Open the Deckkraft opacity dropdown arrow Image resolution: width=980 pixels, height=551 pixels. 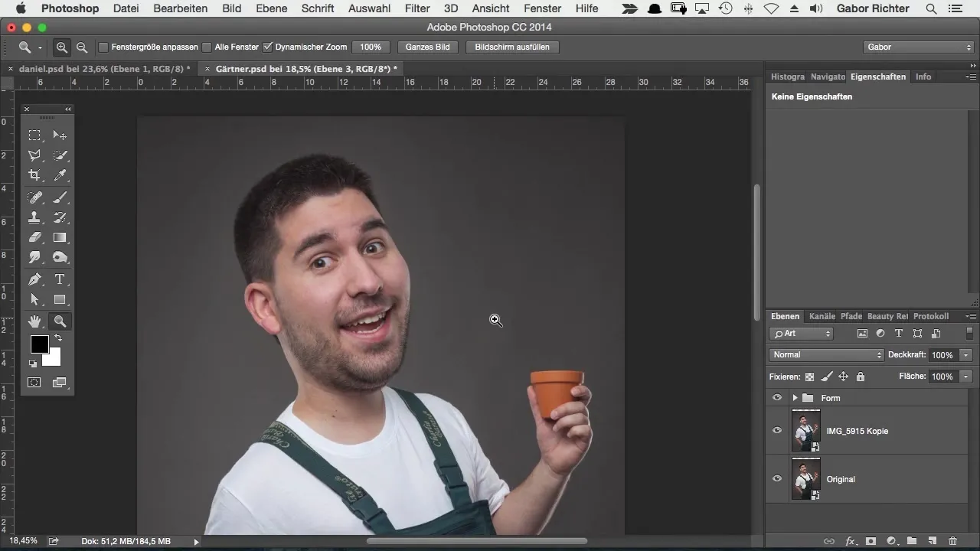tap(965, 355)
